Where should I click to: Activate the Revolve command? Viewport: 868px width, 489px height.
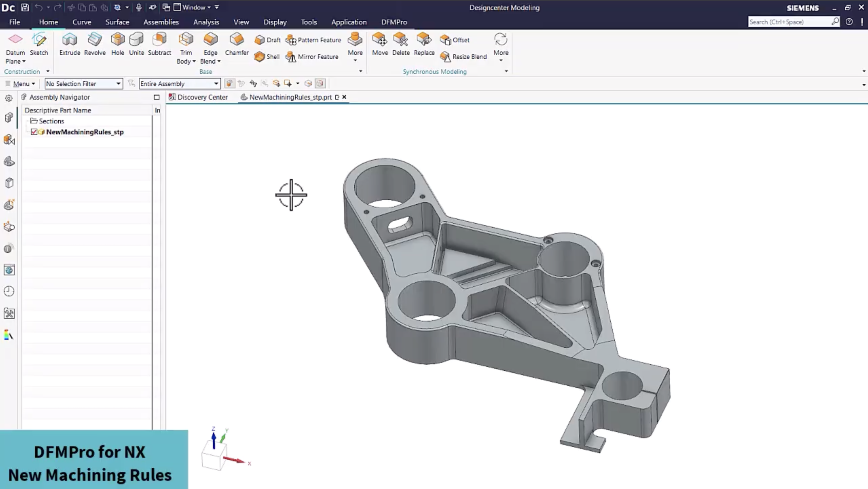[95, 45]
